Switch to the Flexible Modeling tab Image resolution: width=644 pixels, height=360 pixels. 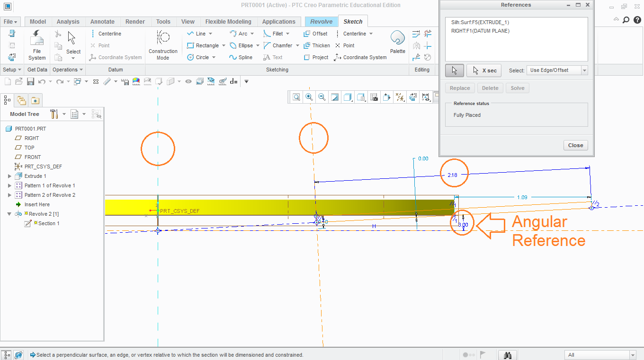[228, 21]
